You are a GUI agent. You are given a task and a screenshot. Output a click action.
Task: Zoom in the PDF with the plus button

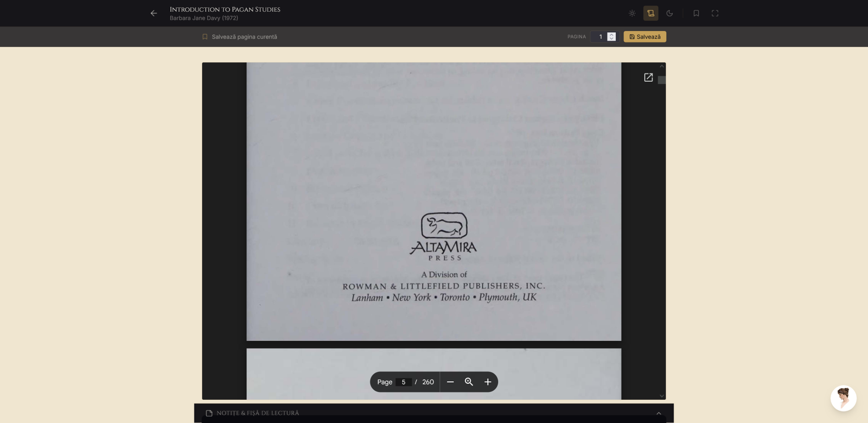point(488,382)
